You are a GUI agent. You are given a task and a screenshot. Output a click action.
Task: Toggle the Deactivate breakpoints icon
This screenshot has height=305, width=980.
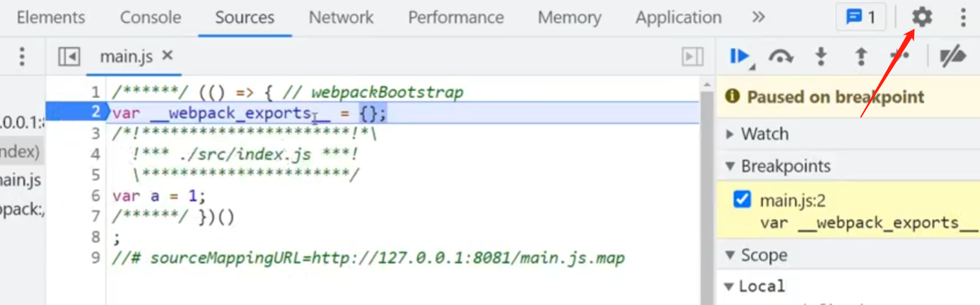point(952,56)
